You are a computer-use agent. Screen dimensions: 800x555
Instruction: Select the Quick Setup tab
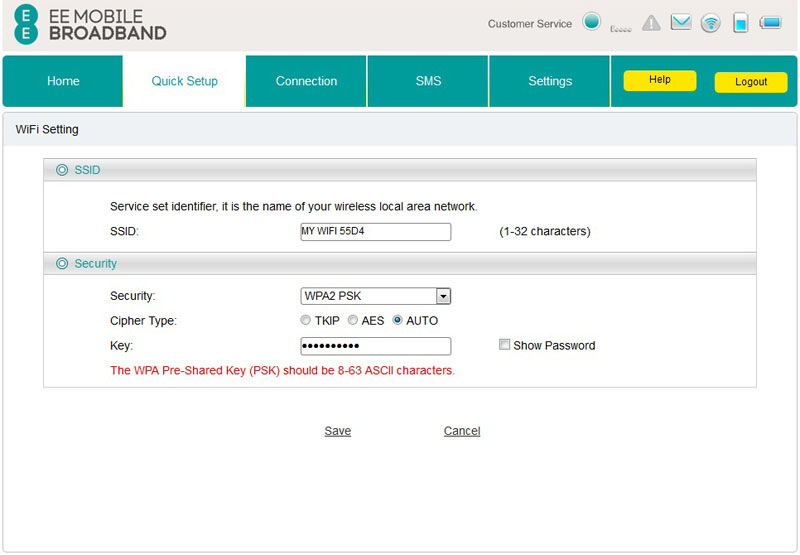pos(184,81)
